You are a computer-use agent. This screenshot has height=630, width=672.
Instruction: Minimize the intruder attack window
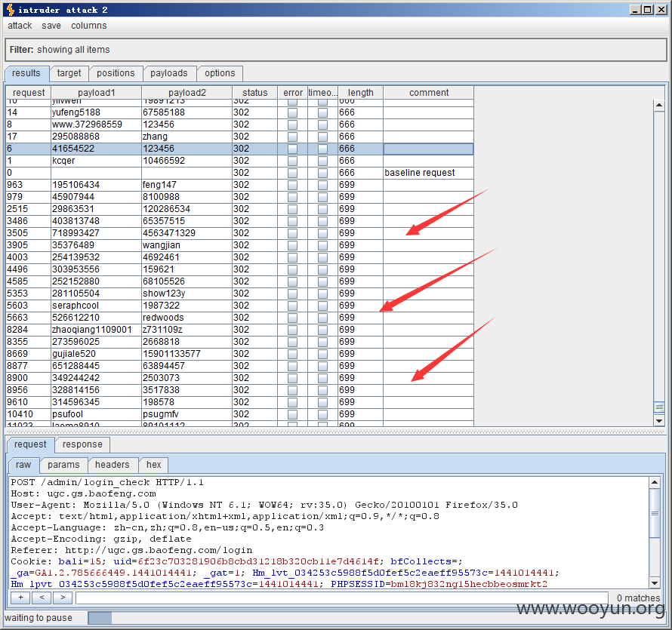click(635, 9)
